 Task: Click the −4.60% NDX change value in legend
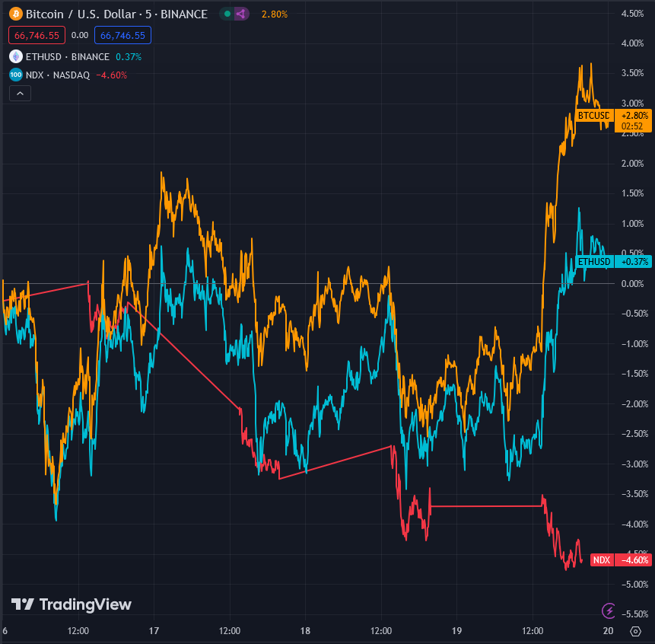tap(112, 75)
